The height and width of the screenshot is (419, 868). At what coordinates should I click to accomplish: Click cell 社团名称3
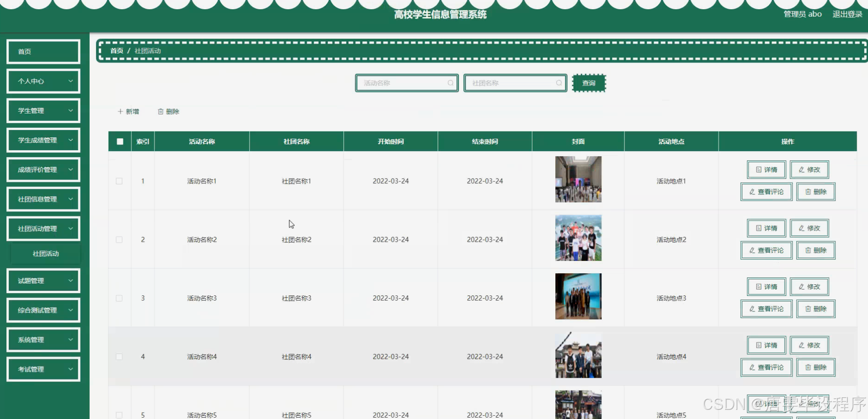click(297, 298)
